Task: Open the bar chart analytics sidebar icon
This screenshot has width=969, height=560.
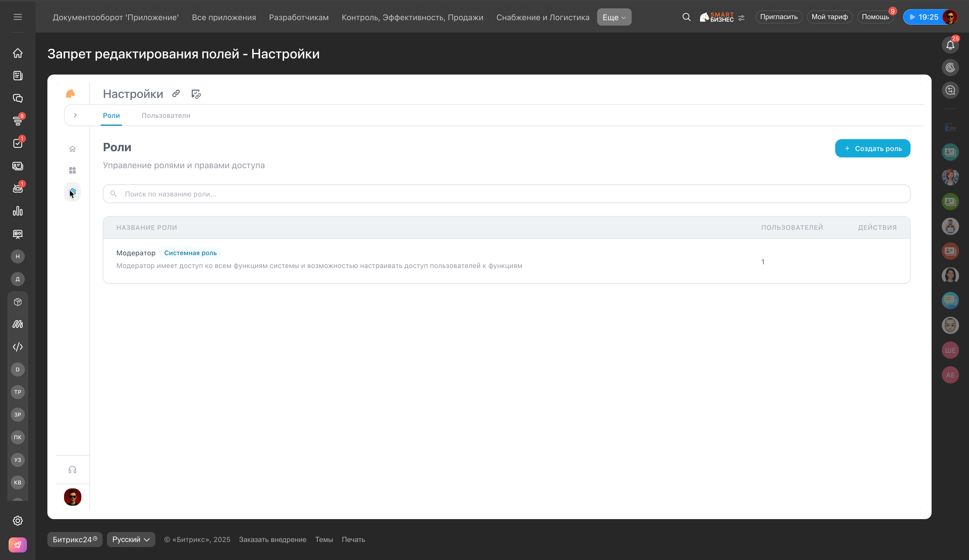Action: (18, 211)
